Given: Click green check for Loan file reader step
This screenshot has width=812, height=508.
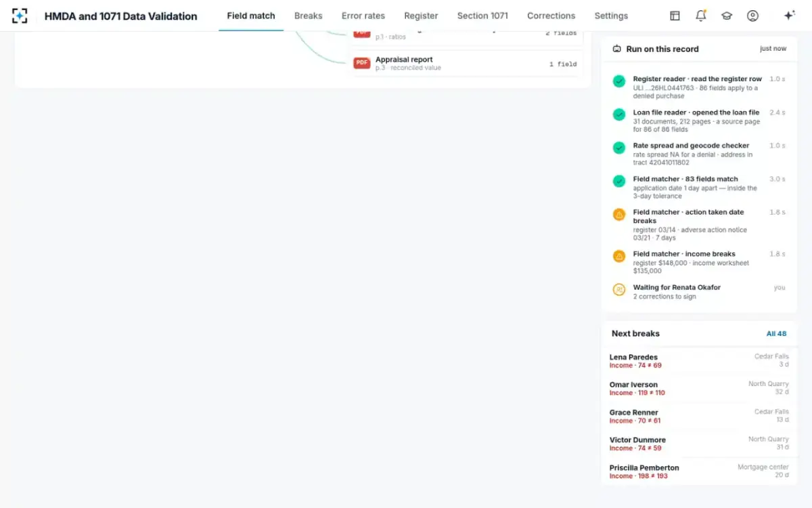Looking at the screenshot, I should pyautogui.click(x=619, y=114).
